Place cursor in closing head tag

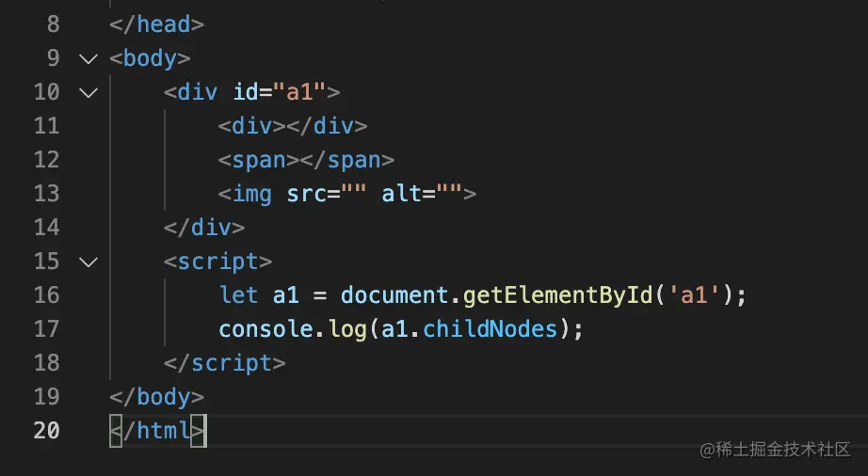[156, 24]
